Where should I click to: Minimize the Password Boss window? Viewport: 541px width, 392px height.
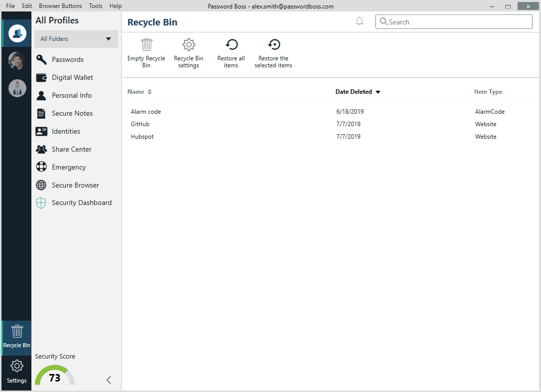pos(492,6)
